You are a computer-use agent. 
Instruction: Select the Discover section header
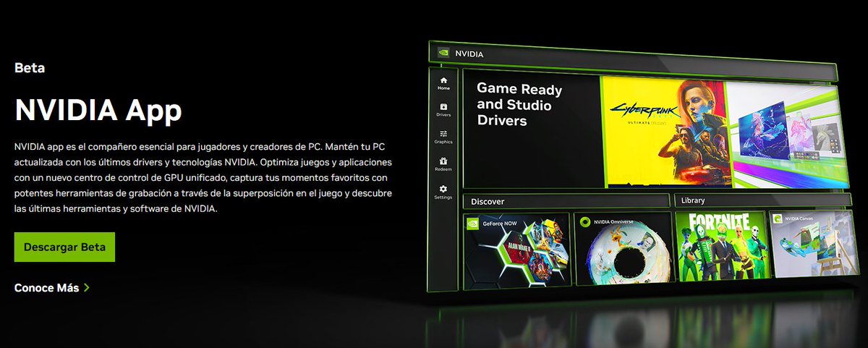[566, 201]
